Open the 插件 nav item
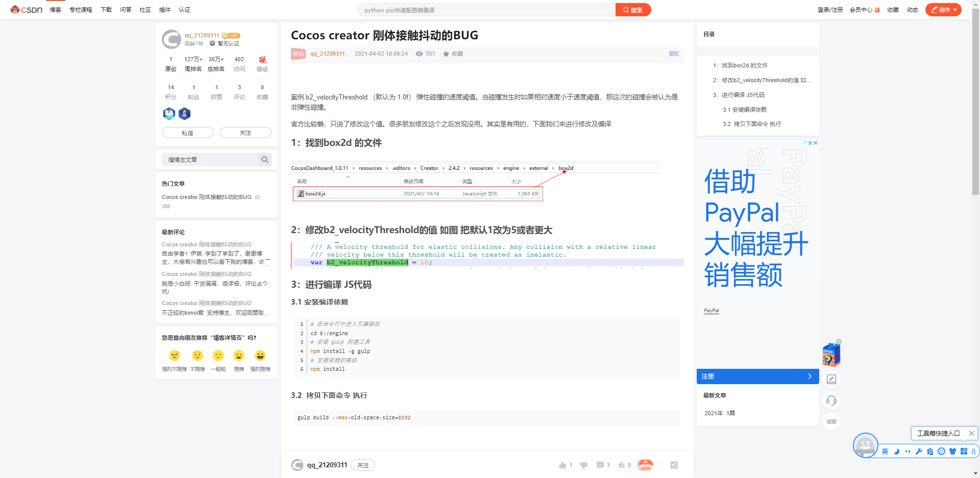 pos(165,10)
